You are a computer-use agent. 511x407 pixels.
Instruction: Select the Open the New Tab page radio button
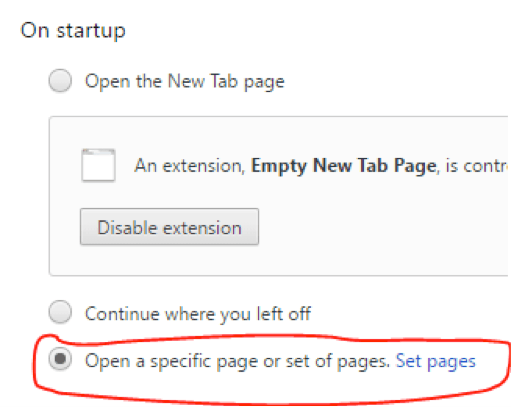click(60, 80)
